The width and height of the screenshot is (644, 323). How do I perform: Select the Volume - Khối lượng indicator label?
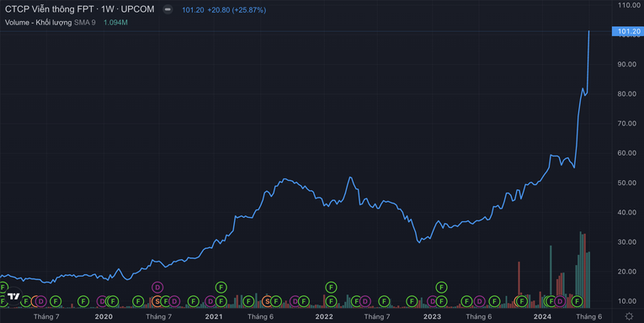[x=38, y=23]
